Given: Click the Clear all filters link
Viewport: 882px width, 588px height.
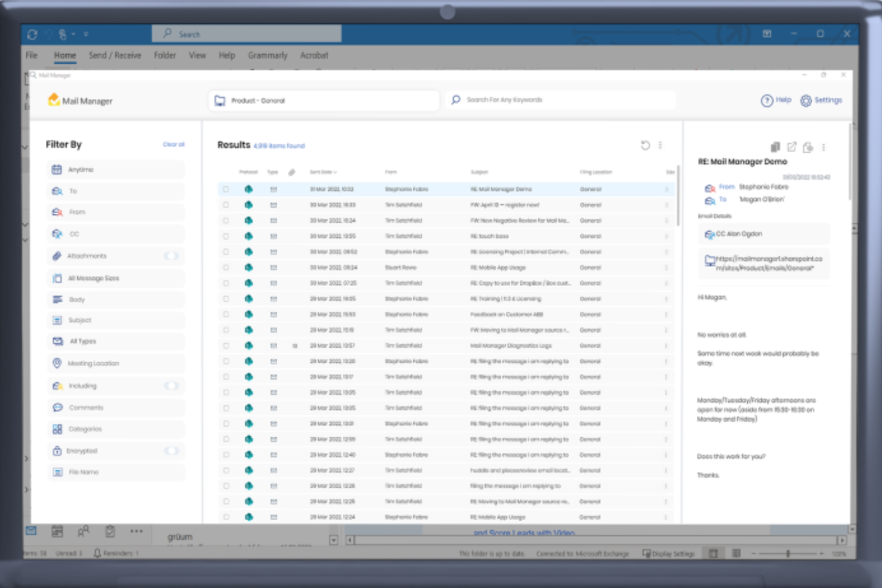Looking at the screenshot, I should [x=173, y=144].
